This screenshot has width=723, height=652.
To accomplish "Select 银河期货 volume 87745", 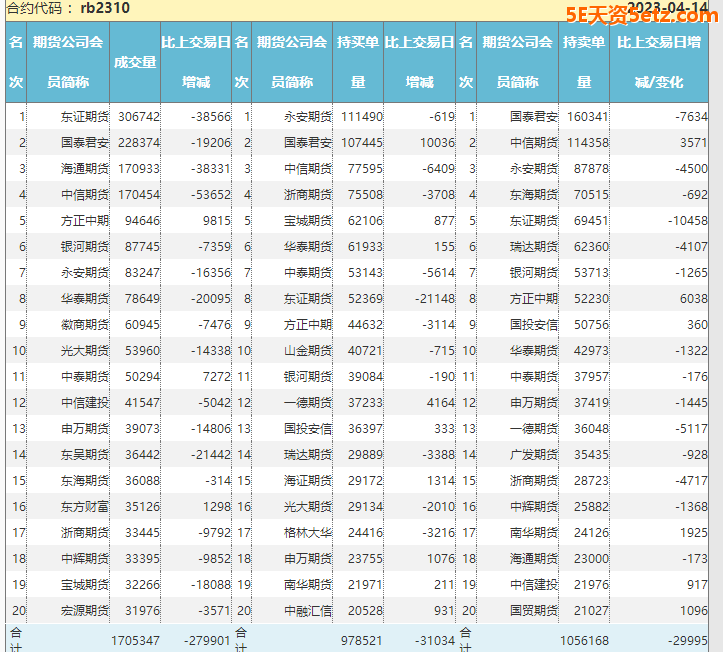I will tap(142, 247).
